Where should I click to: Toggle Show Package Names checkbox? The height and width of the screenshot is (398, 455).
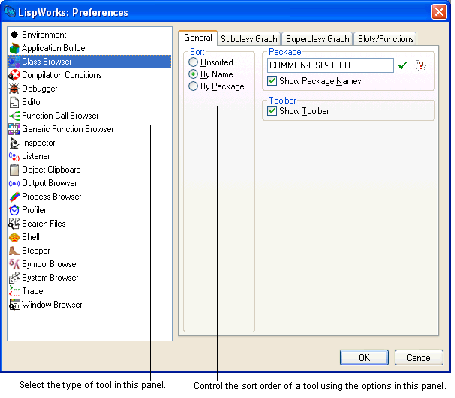click(272, 81)
